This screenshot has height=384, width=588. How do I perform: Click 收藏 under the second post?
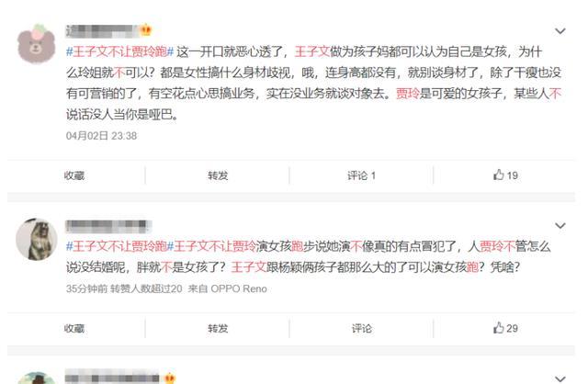coord(74,329)
